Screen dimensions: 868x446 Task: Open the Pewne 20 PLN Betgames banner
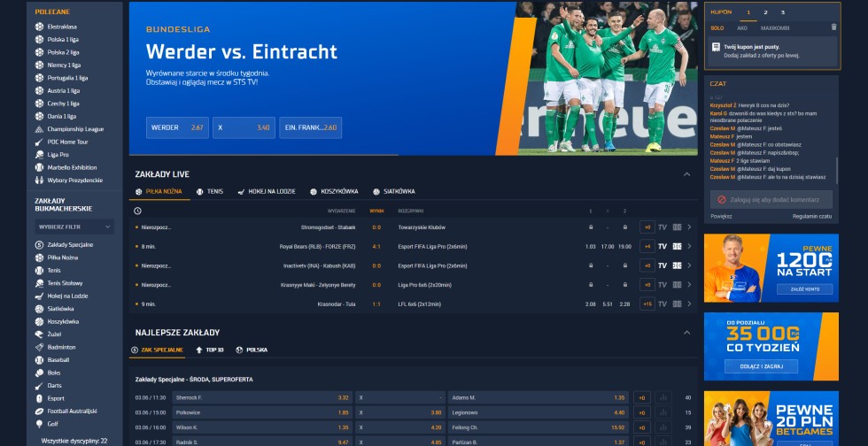pyautogui.click(x=771, y=419)
